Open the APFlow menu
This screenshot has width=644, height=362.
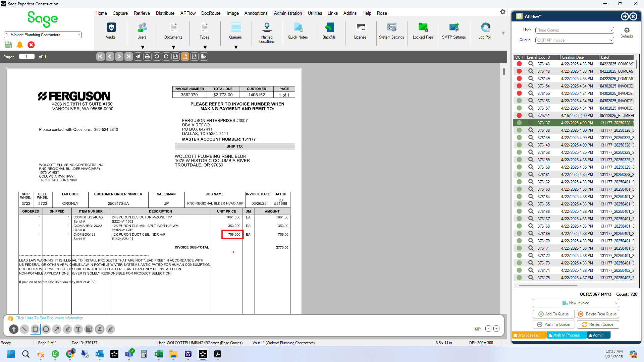pos(188,13)
